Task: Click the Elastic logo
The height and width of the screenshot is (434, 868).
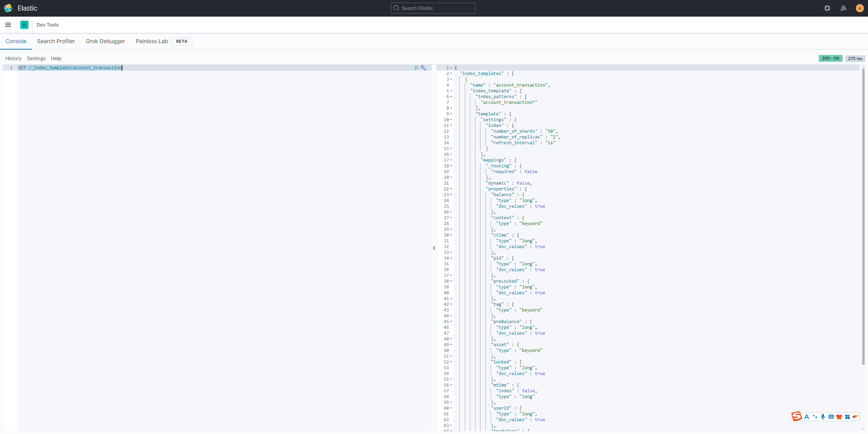Action: (x=8, y=8)
